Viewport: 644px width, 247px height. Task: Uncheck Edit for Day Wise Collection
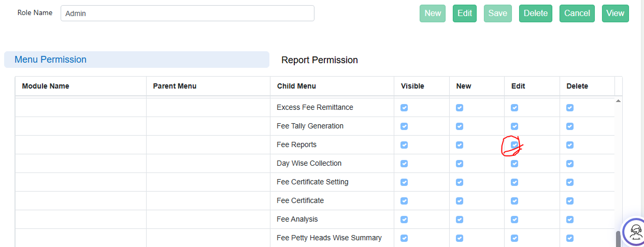tap(514, 164)
